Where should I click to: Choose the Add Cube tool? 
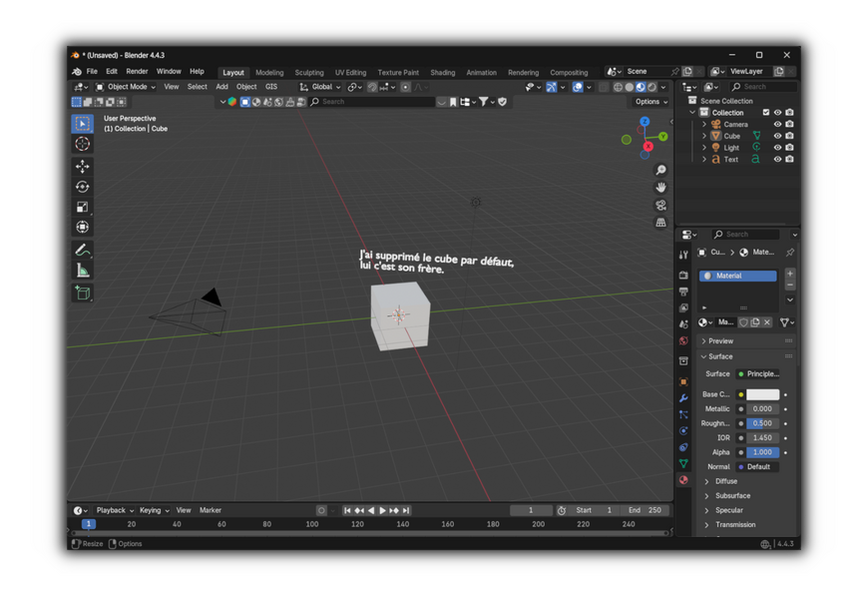pos(83,294)
